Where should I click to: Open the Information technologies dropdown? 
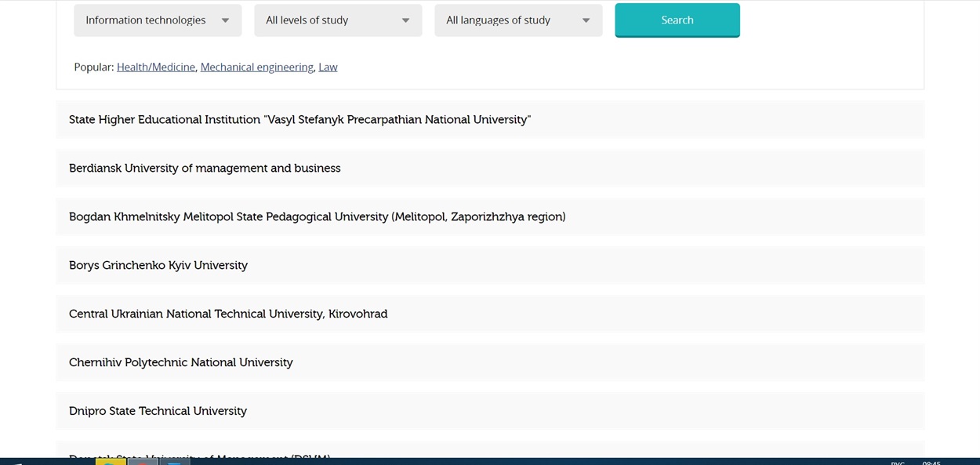[158, 20]
